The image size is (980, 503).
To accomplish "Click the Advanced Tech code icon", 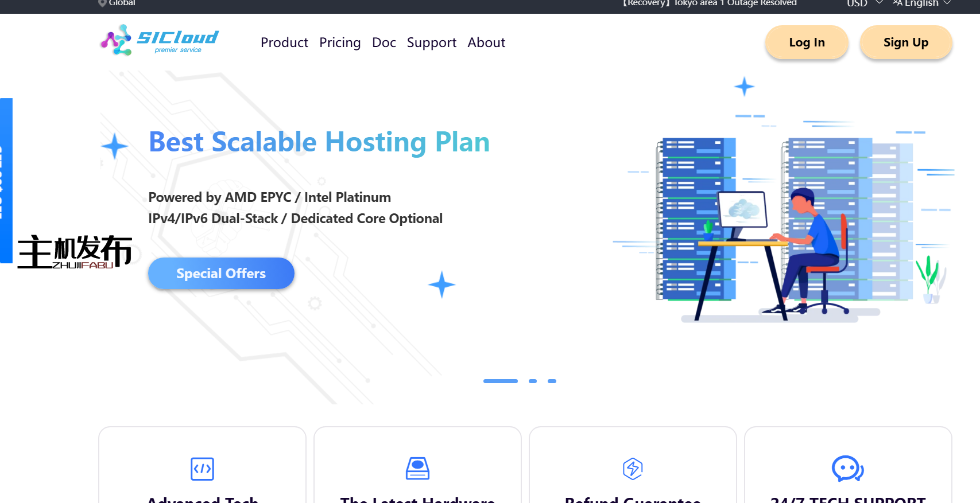I will [202, 469].
